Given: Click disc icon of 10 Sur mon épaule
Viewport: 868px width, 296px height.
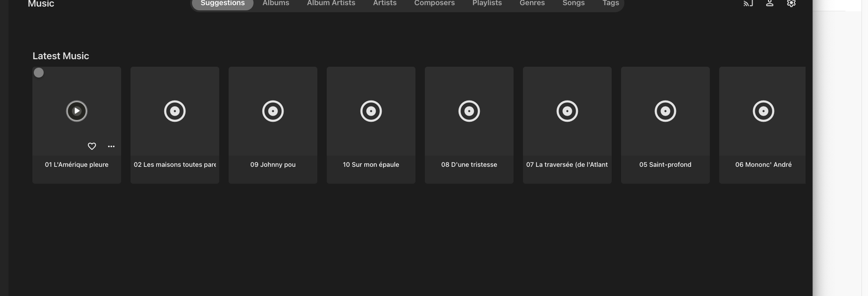Looking at the screenshot, I should (x=371, y=111).
